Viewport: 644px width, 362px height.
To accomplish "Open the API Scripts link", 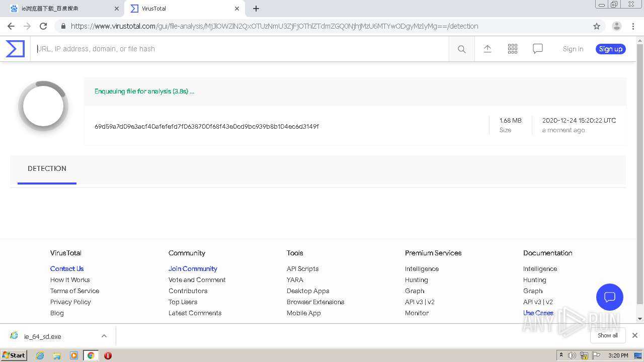I will (302, 269).
